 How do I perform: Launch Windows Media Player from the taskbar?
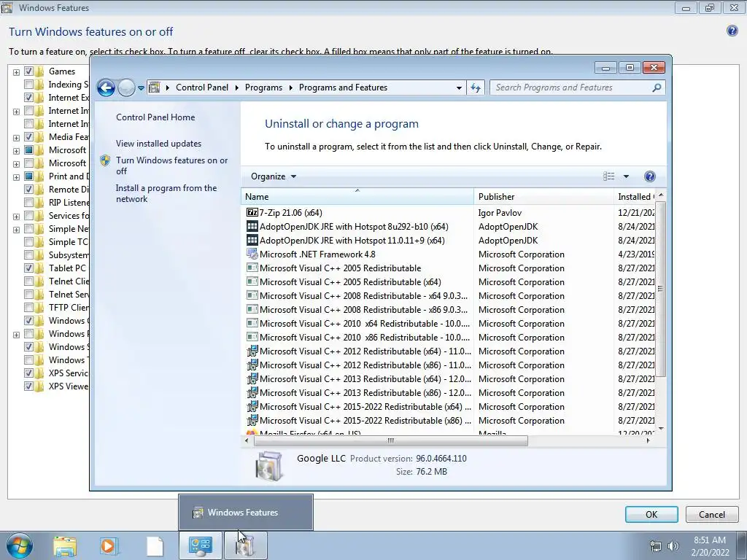(109, 545)
